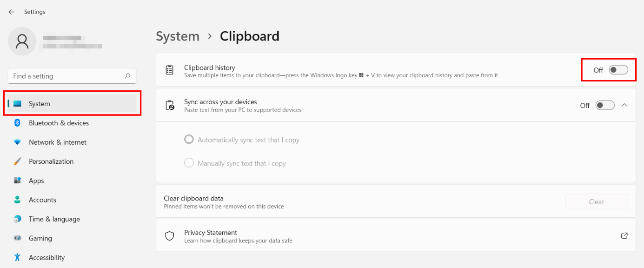Open Privacy Statement external link icon
644x268 pixels.
point(624,236)
